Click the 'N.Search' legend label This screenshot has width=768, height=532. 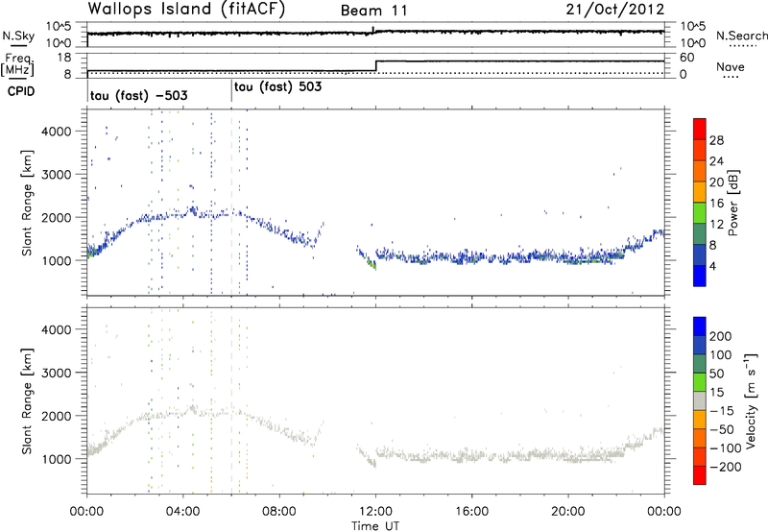[741, 36]
